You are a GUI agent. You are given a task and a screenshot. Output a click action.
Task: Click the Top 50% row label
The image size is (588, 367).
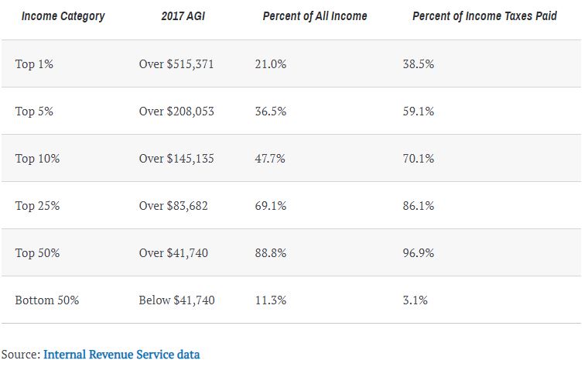[37, 253]
